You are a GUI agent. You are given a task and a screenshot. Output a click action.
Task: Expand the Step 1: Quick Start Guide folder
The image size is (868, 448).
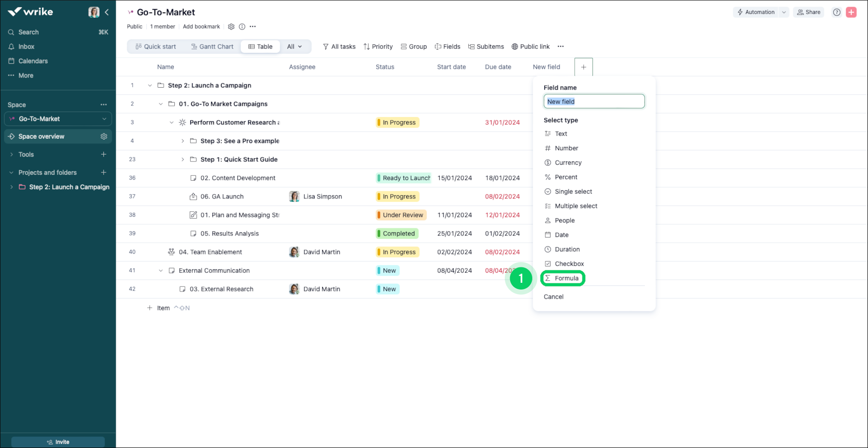[x=183, y=159]
